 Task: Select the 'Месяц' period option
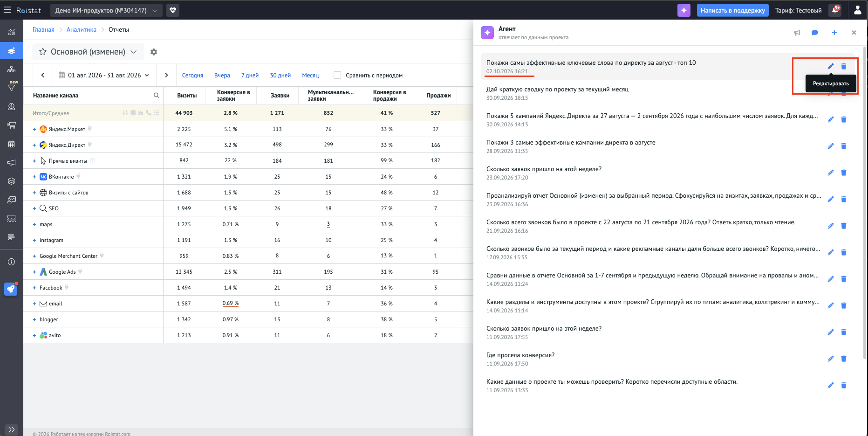click(310, 75)
